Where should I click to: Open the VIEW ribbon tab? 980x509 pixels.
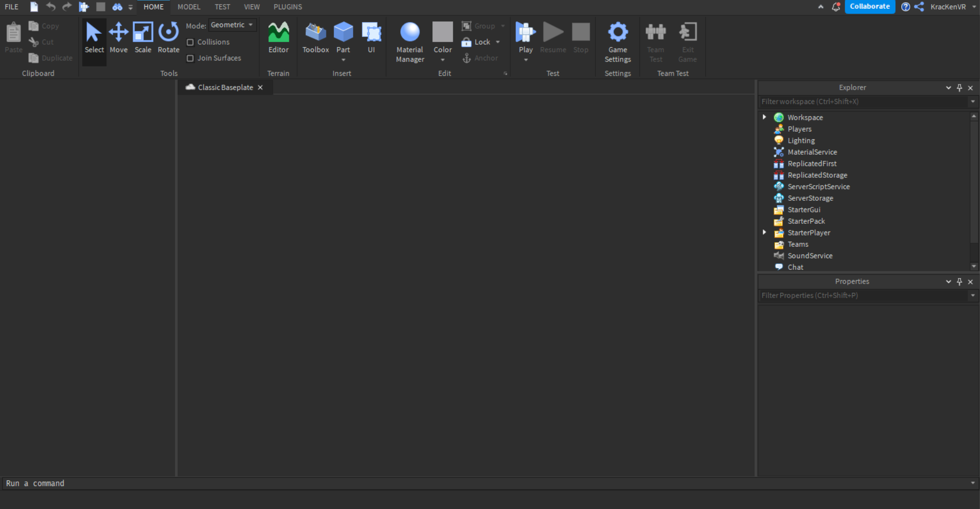pos(252,7)
